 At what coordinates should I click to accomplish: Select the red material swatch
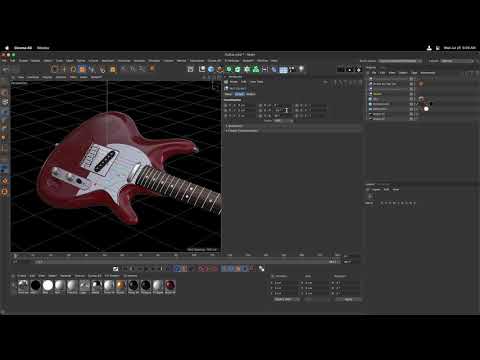(170, 285)
